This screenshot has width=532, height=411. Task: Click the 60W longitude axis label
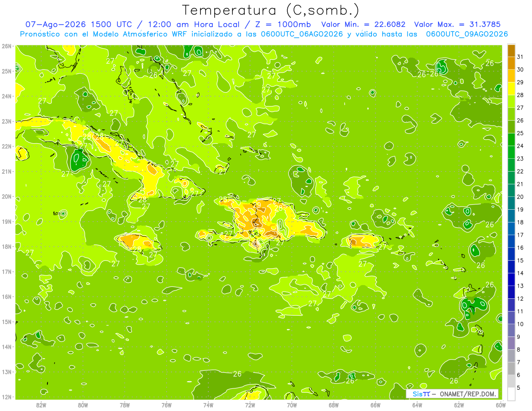point(501,405)
